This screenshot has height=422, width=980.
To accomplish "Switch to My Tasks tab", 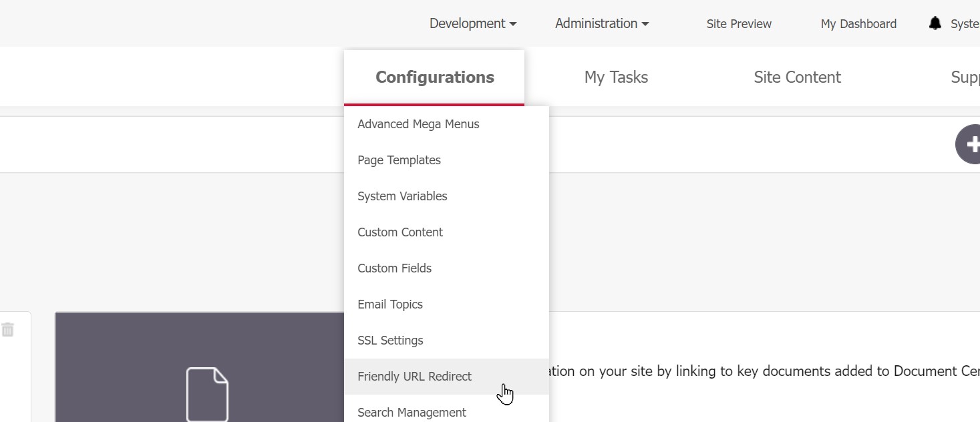I will tap(616, 77).
